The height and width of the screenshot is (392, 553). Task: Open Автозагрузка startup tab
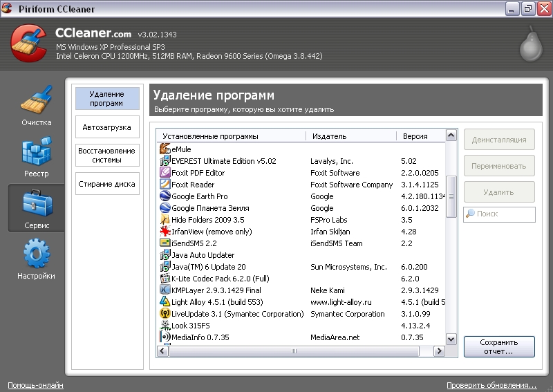[107, 127]
